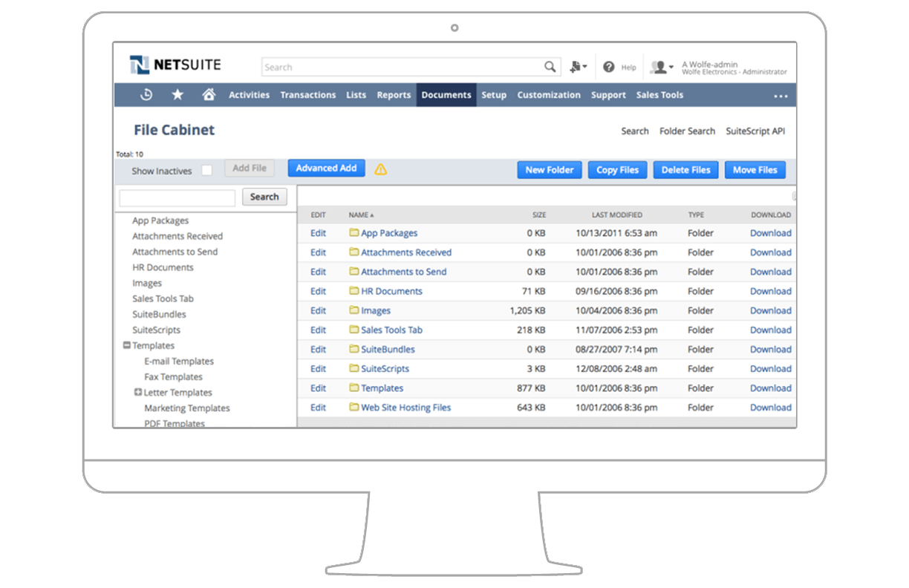
Task: Click the header Search link beside Folder Search
Action: 635,131
